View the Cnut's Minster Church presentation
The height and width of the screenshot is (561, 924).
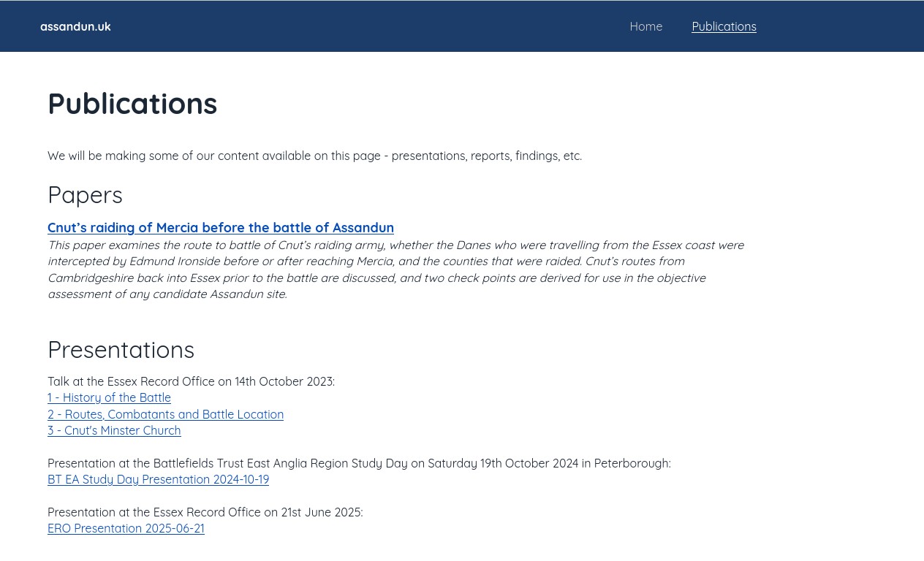114,431
